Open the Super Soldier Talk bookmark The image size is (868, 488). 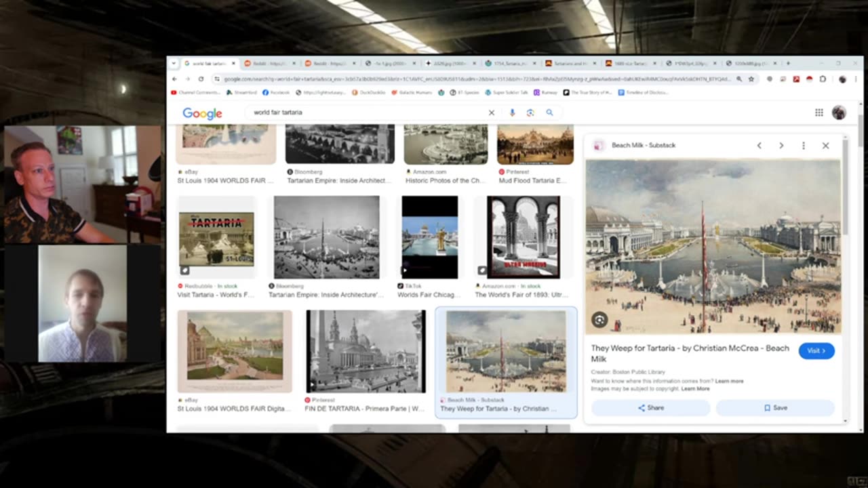coord(506,92)
